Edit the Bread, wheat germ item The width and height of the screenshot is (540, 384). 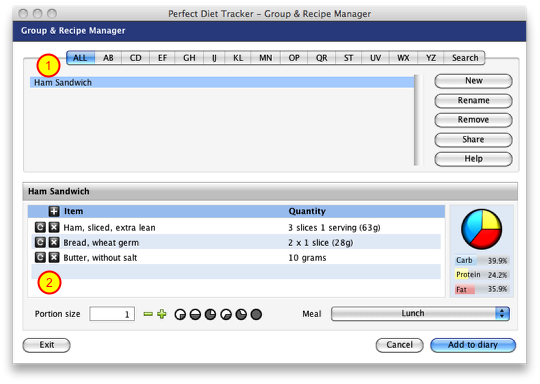click(40, 242)
